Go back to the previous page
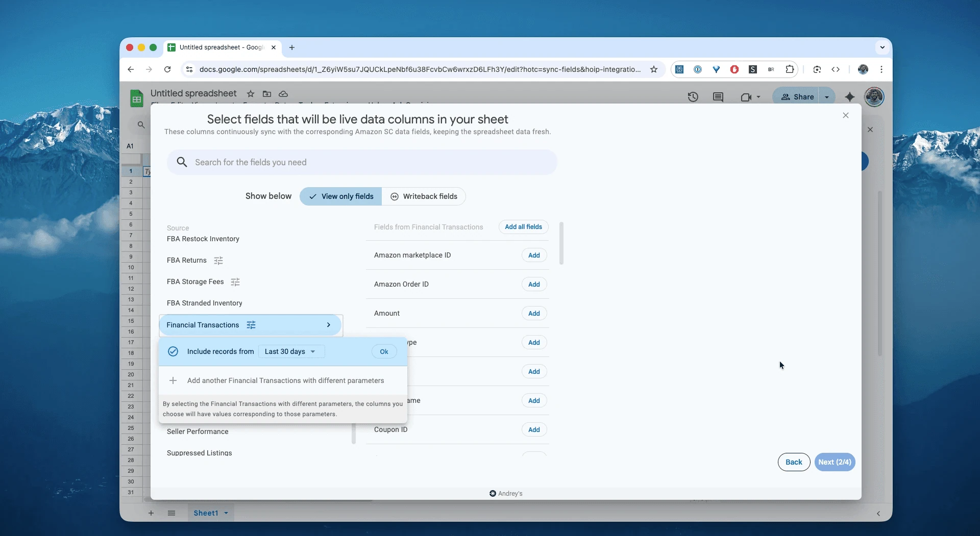Viewport: 980px width, 536px height. (x=131, y=69)
